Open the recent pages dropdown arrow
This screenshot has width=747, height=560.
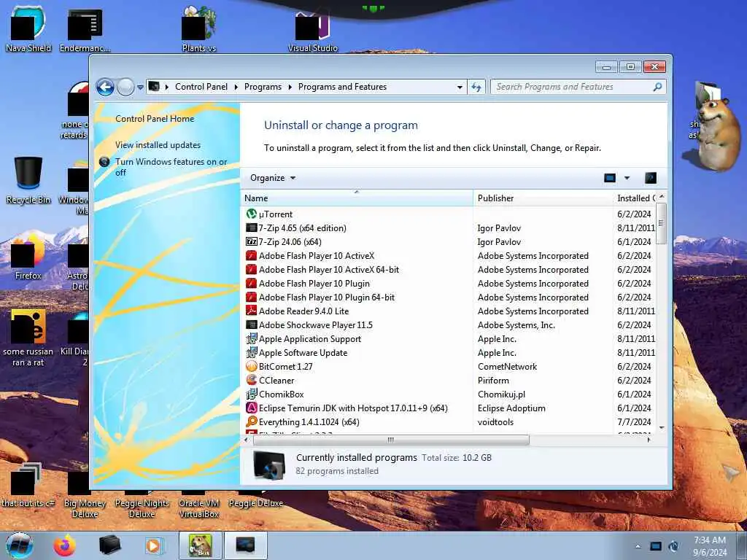[x=140, y=87]
